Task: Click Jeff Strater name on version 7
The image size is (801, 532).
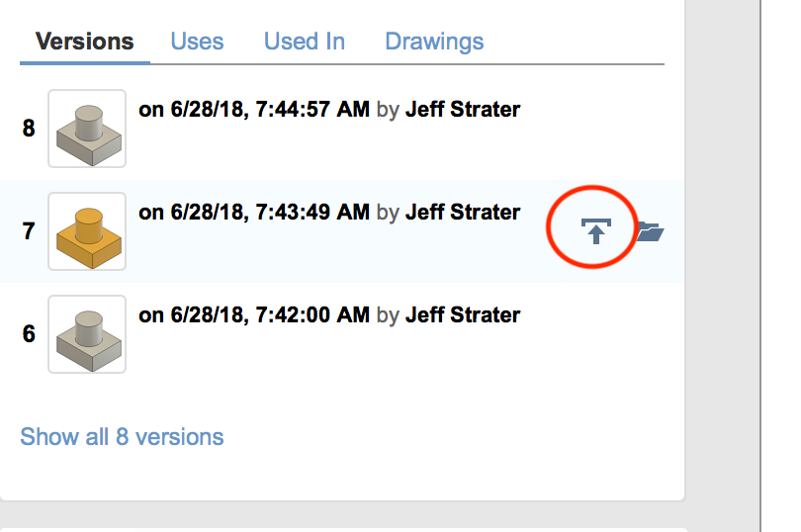Action: pyautogui.click(x=463, y=212)
